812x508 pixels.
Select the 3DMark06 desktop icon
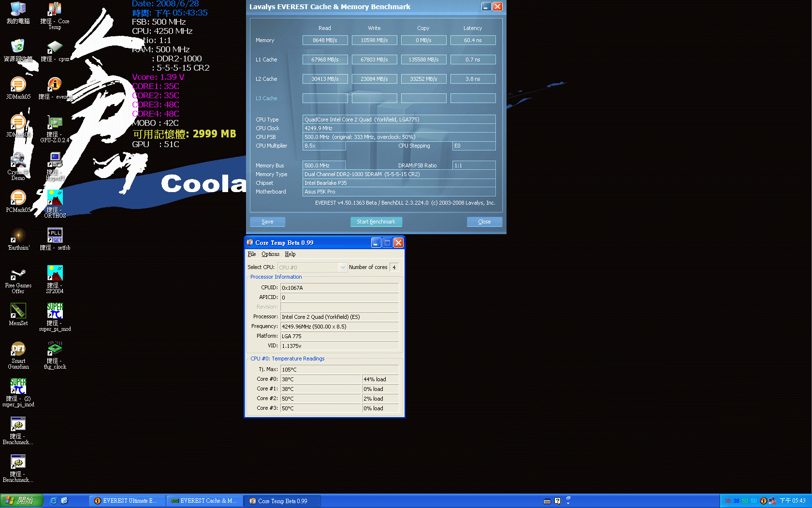pyautogui.click(x=18, y=126)
